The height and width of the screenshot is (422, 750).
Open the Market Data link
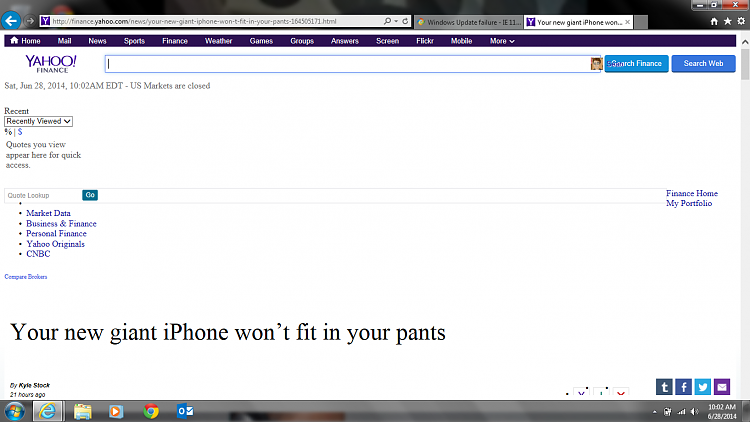point(48,213)
